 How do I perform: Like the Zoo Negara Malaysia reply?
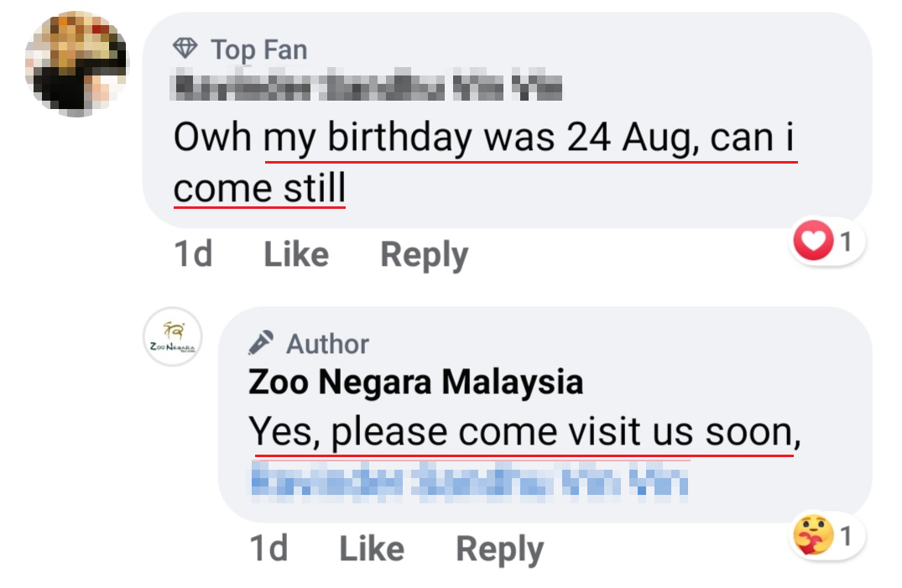pos(371,549)
